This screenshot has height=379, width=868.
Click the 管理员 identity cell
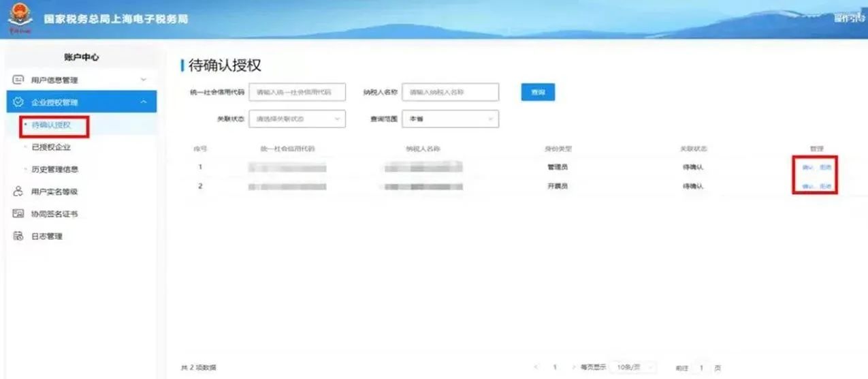[x=557, y=167]
